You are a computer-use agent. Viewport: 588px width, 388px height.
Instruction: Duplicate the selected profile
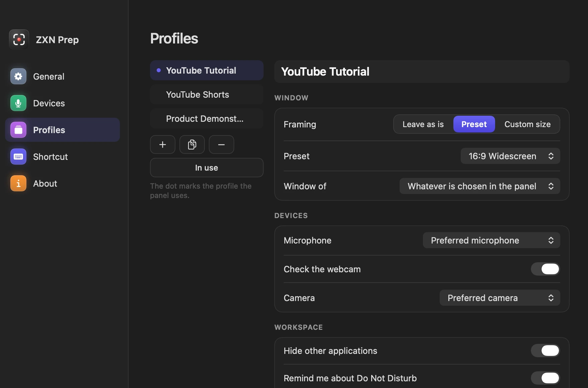(x=192, y=144)
